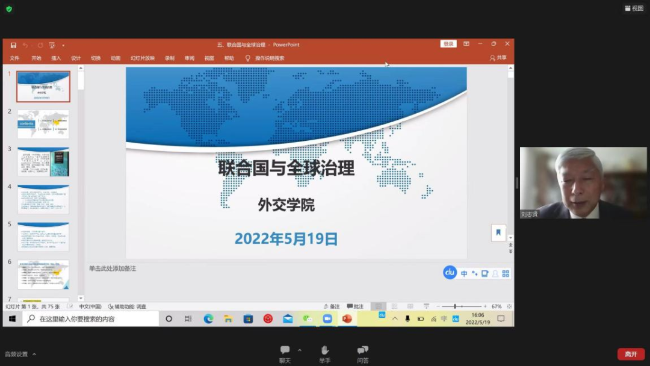
Task: Open Zoom chat (聊天) icon
Action: click(x=285, y=350)
